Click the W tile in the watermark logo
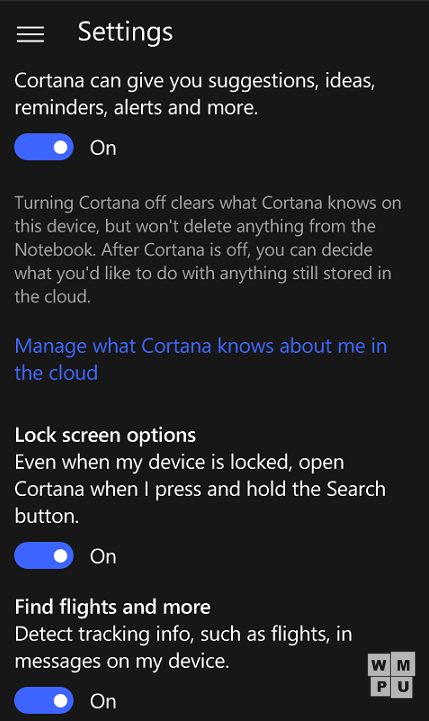 point(379,665)
